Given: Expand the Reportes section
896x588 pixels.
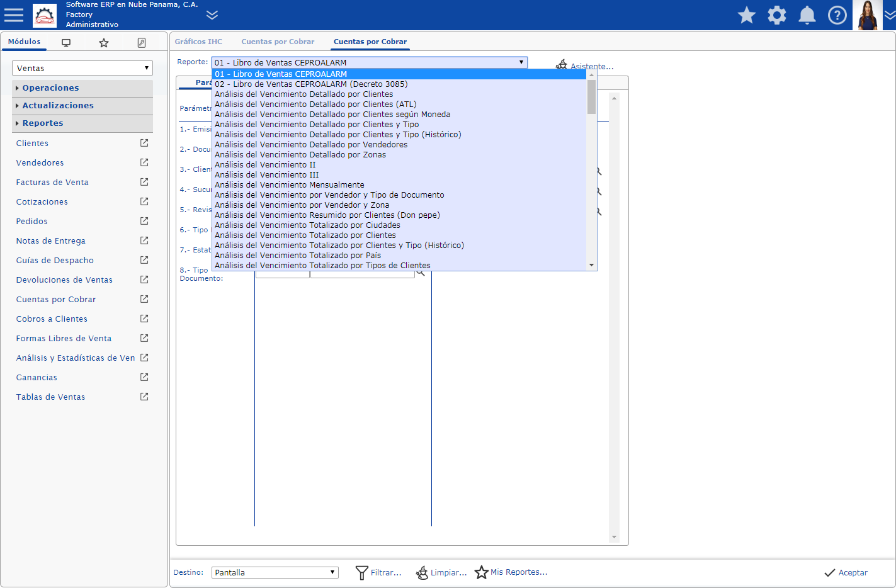Looking at the screenshot, I should (43, 123).
